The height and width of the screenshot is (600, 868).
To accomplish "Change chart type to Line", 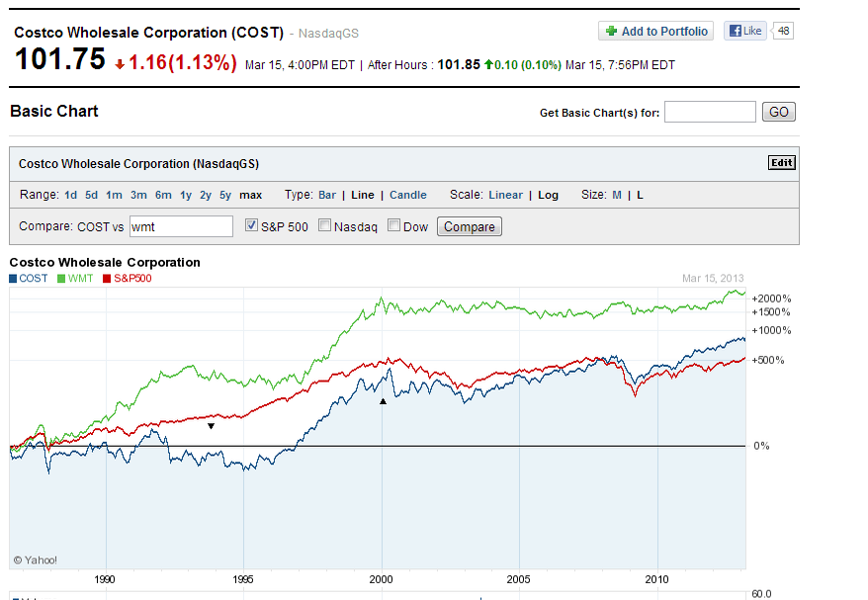I will pos(363,195).
